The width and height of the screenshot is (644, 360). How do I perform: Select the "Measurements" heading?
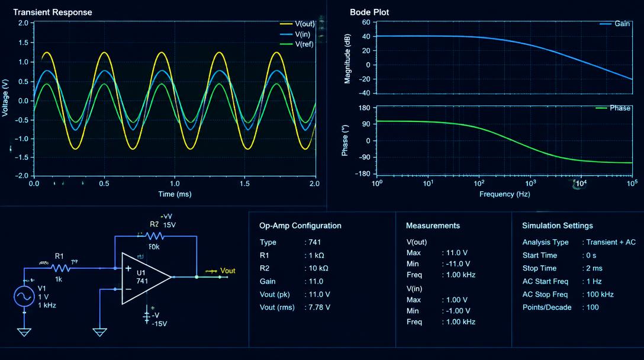(x=433, y=226)
